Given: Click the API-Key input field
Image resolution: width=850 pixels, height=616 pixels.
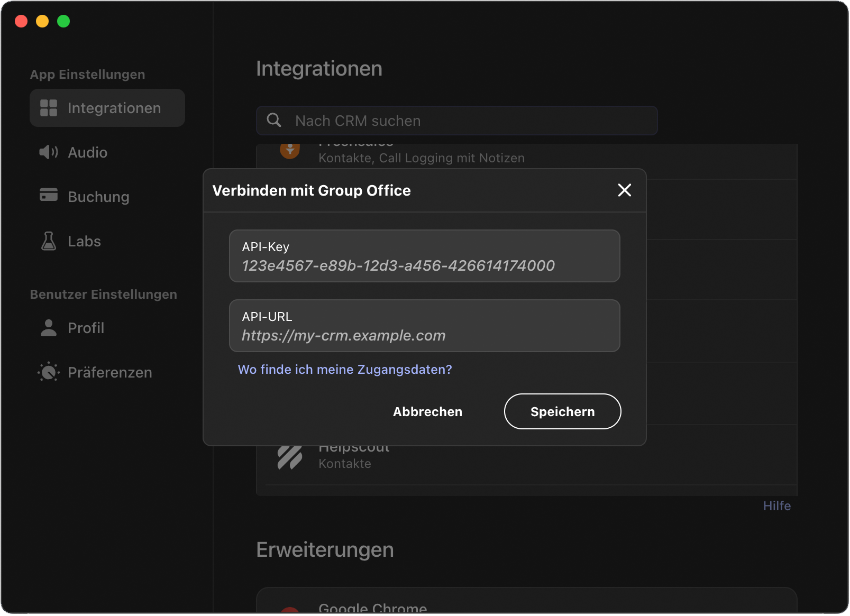Looking at the screenshot, I should tap(424, 256).
